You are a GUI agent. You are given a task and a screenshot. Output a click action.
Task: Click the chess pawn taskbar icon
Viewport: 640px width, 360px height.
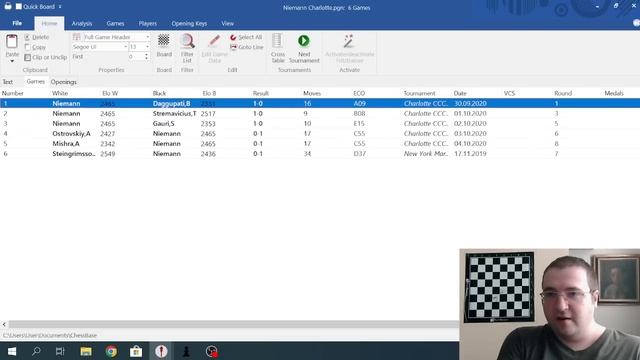186,351
